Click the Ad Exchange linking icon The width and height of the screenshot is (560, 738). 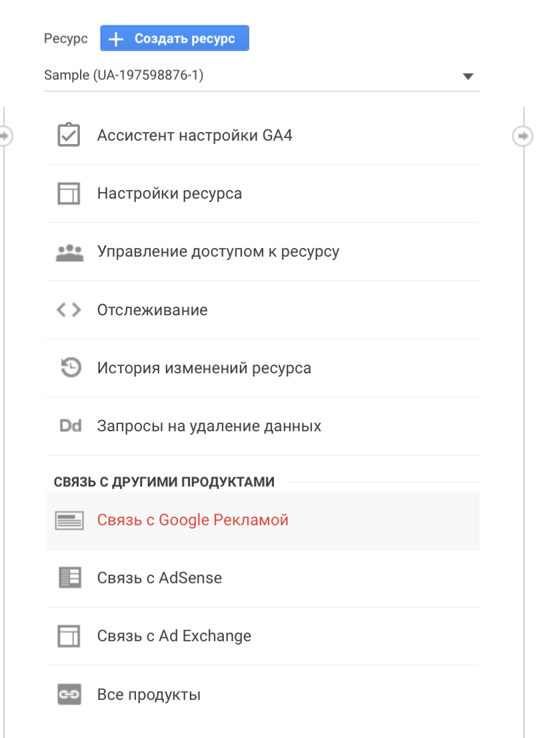(69, 636)
